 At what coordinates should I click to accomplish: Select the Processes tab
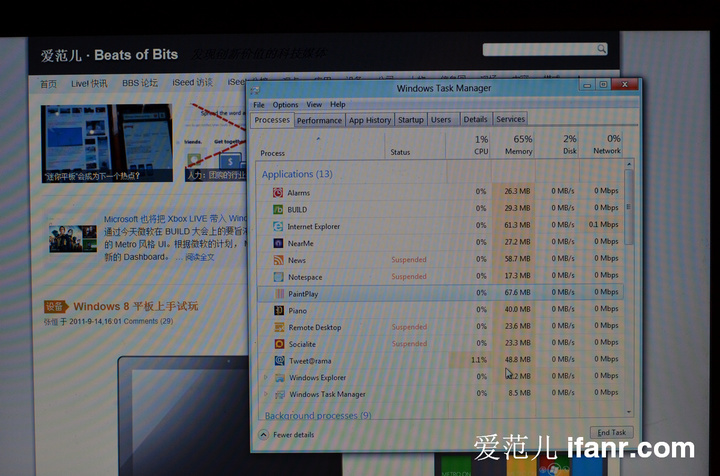[x=272, y=120]
